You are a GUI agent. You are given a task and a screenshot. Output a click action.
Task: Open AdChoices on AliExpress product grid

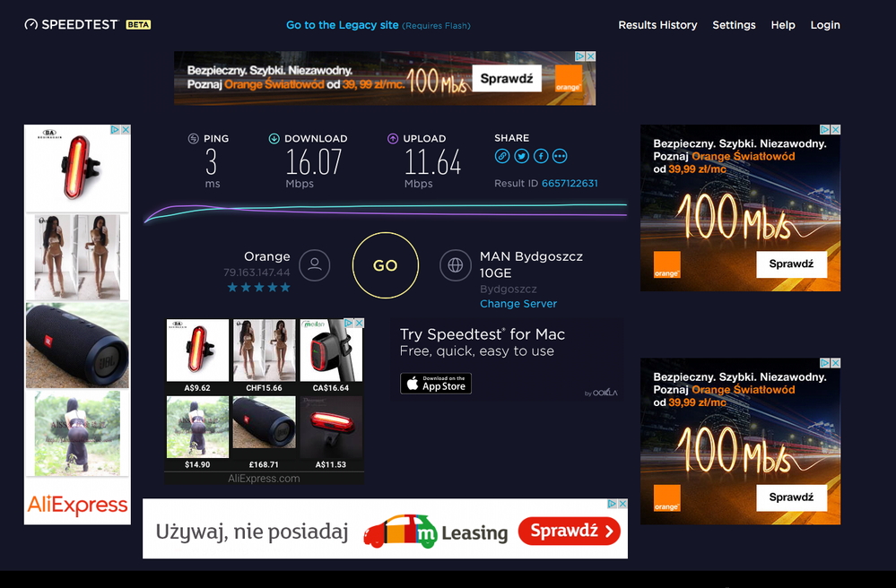(x=349, y=323)
